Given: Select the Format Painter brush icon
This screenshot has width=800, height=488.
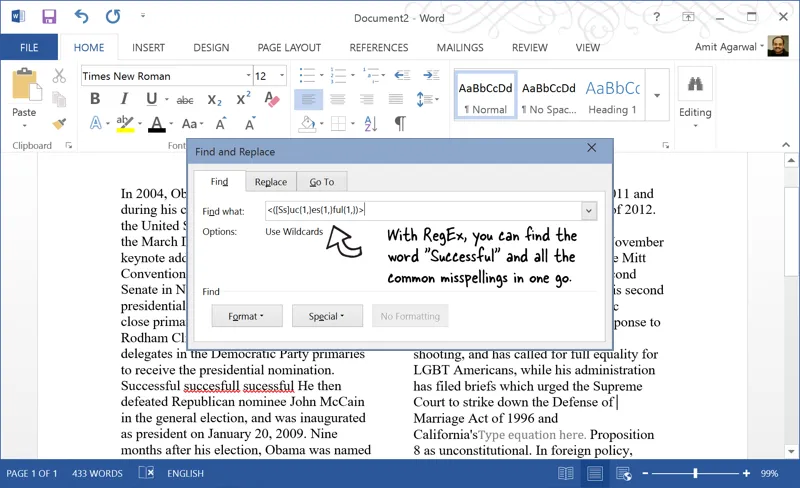Looking at the screenshot, I should point(59,124).
